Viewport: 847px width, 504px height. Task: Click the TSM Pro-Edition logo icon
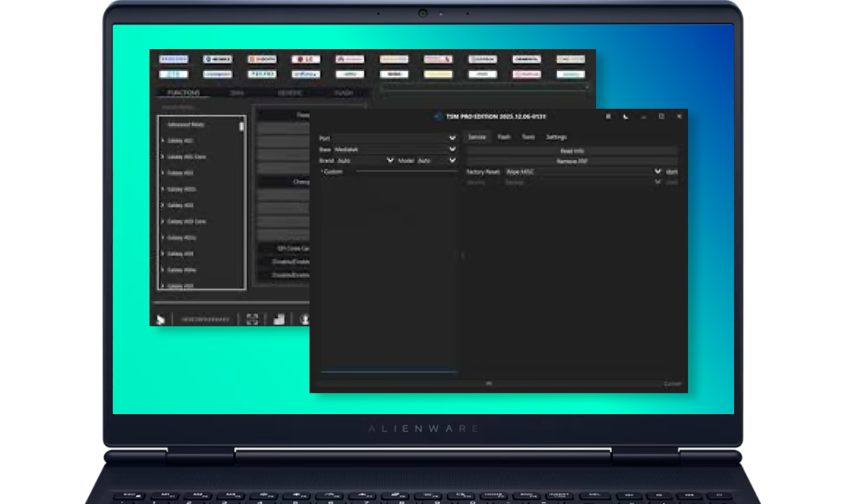click(x=438, y=116)
